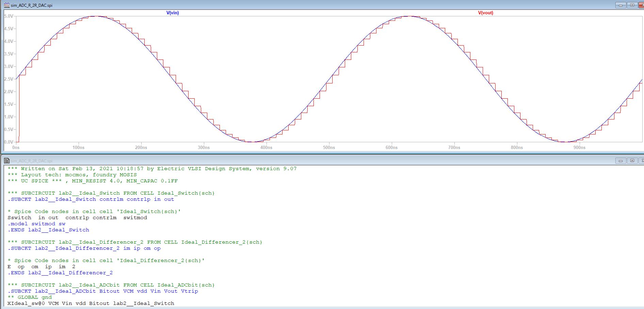Click the XIdeal_sw@0 netlist line
The height and width of the screenshot is (309, 644).
point(91,304)
